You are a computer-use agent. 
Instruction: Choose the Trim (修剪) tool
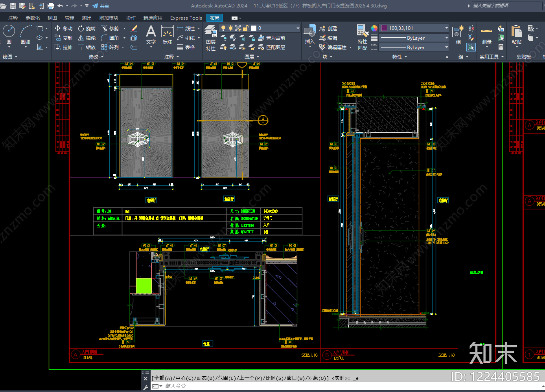pyautogui.click(x=110, y=28)
